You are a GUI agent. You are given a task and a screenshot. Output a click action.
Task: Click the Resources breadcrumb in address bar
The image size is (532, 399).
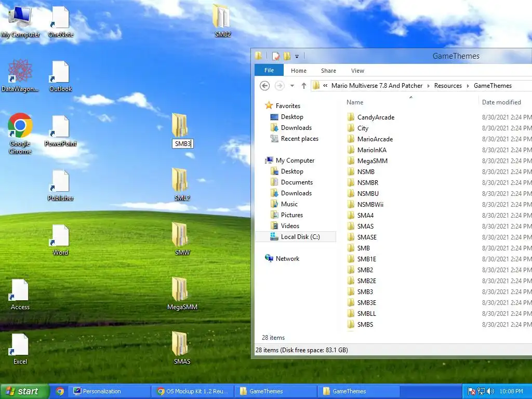448,86
